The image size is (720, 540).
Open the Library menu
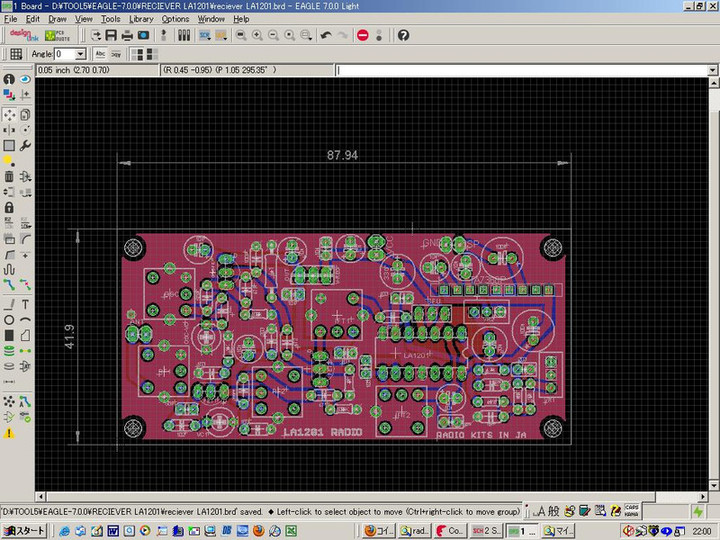click(141, 19)
